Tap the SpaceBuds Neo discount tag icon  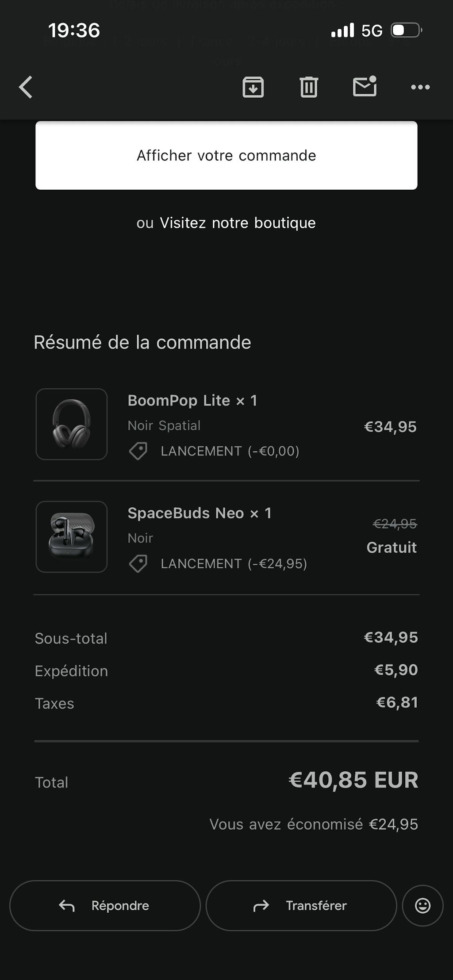pos(138,564)
